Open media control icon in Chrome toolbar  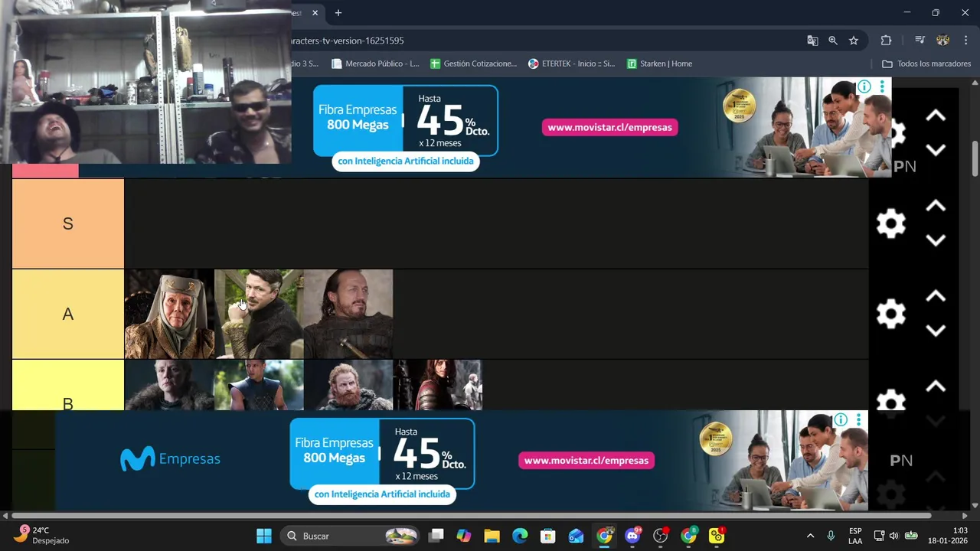pyautogui.click(x=920, y=41)
